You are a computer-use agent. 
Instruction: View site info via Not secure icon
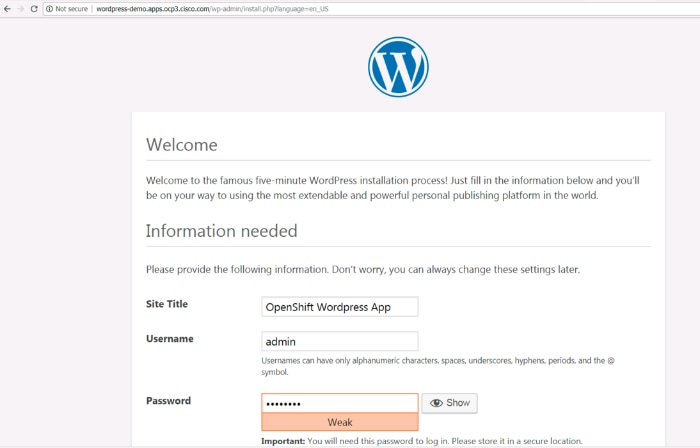pyautogui.click(x=50, y=8)
